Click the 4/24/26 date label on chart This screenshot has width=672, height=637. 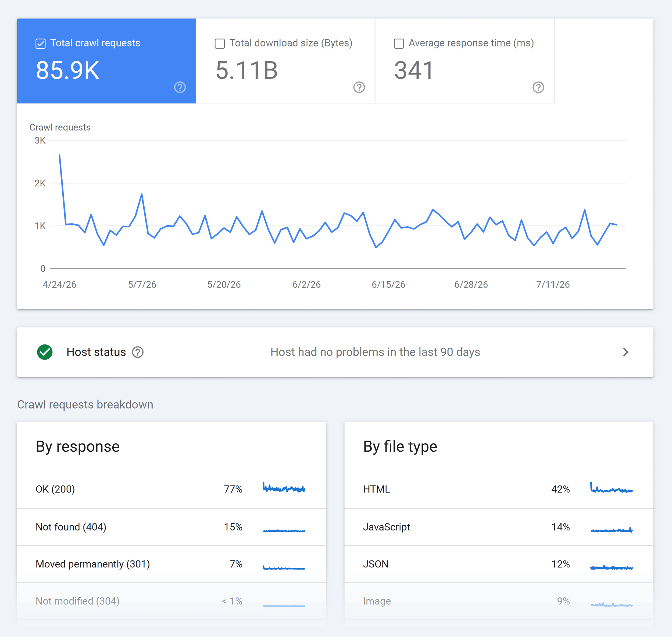pyautogui.click(x=59, y=285)
